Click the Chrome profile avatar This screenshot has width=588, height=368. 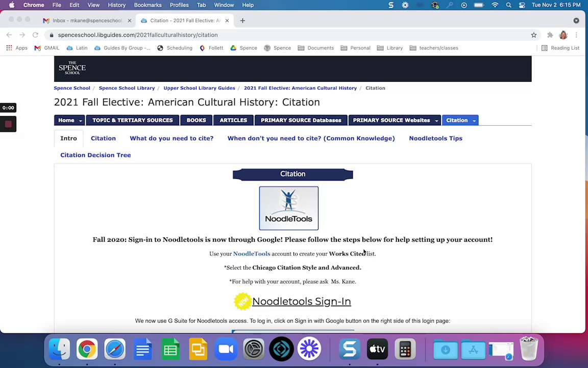(x=563, y=35)
